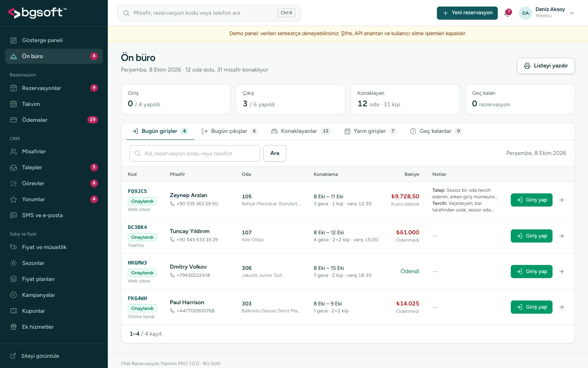Image resolution: width=588 pixels, height=368 pixels.
Task: Check in Tuncay Yıldırım with Giriş yap
Action: [532, 236]
